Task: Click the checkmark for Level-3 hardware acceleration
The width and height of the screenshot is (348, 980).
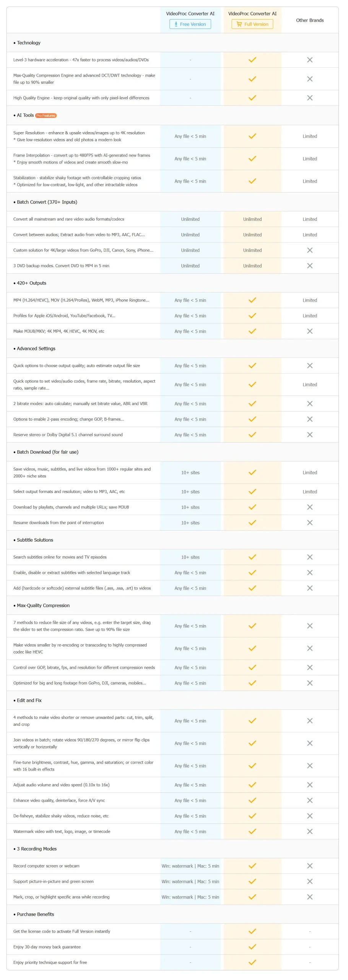Action: pos(252,59)
